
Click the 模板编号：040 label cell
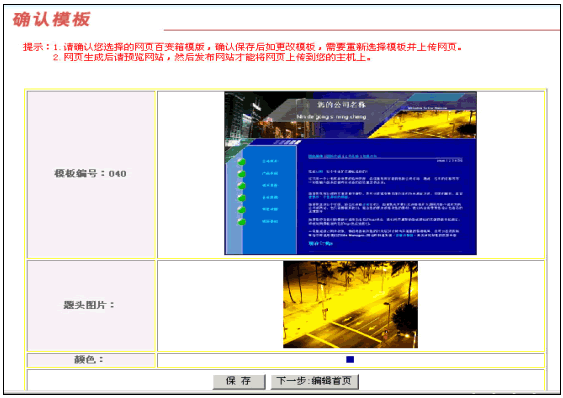[x=91, y=174]
